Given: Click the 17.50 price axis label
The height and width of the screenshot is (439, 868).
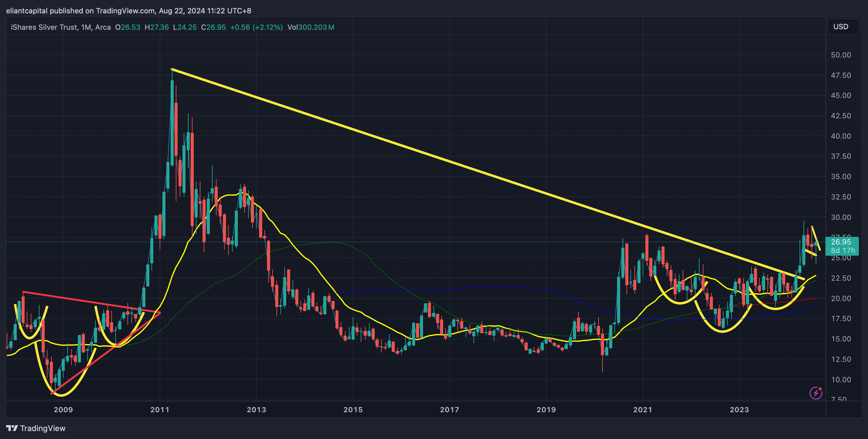Looking at the screenshot, I should (841, 319).
